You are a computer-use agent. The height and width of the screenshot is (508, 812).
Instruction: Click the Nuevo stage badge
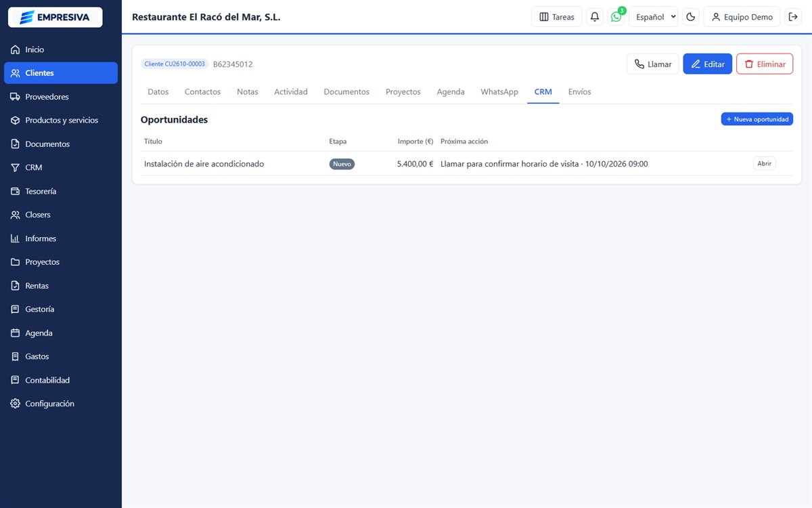pos(342,164)
